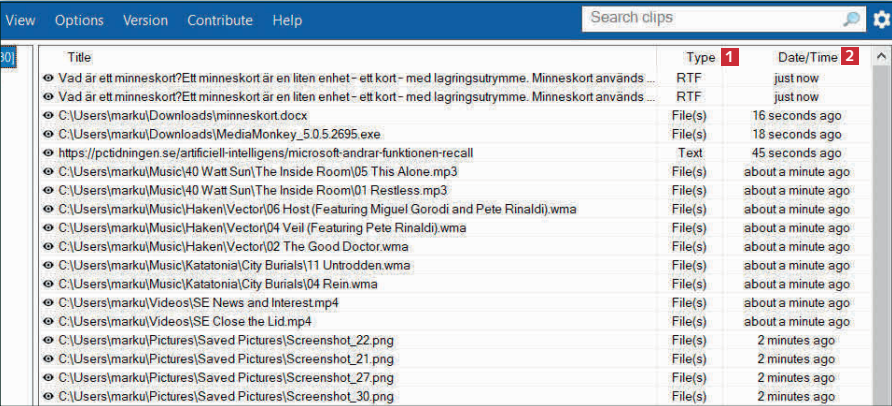Open settings via the gear icon

pos(880,20)
